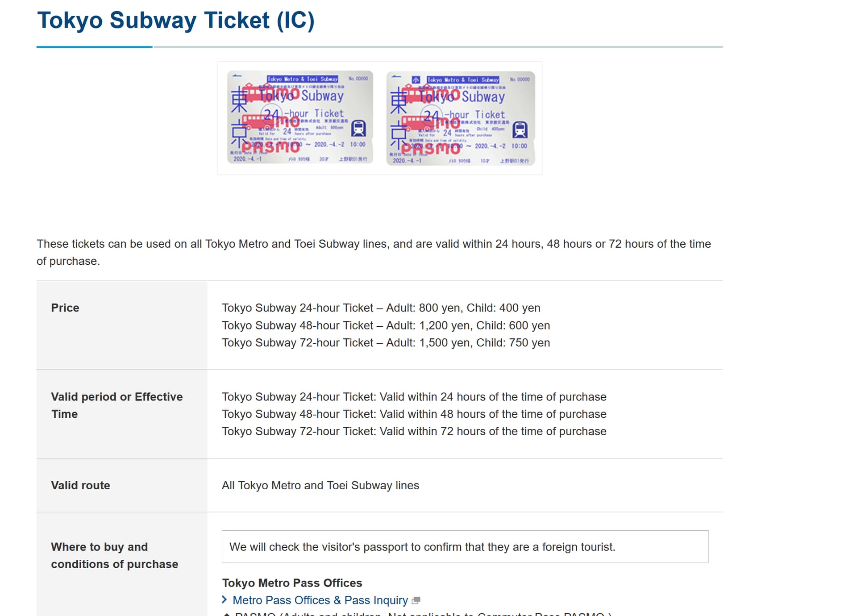Image resolution: width=857 pixels, height=616 pixels.
Task: Click the pink PASMO logo on child ticket
Action: [x=430, y=148]
